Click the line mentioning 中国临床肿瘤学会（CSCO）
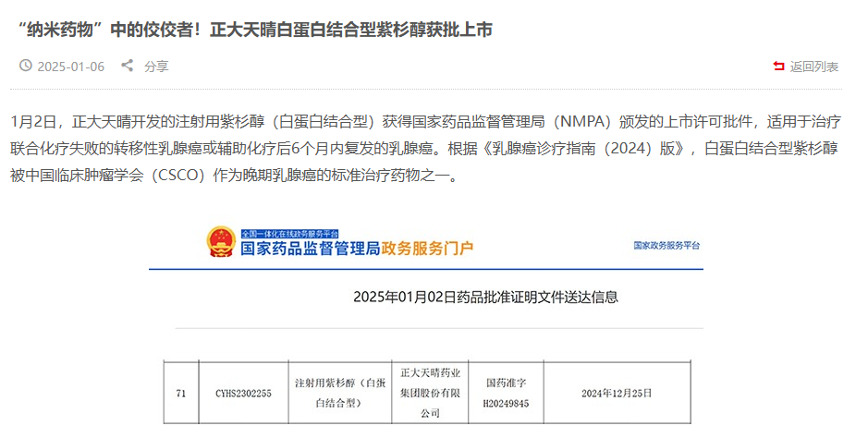The width and height of the screenshot is (868, 438). point(235,176)
